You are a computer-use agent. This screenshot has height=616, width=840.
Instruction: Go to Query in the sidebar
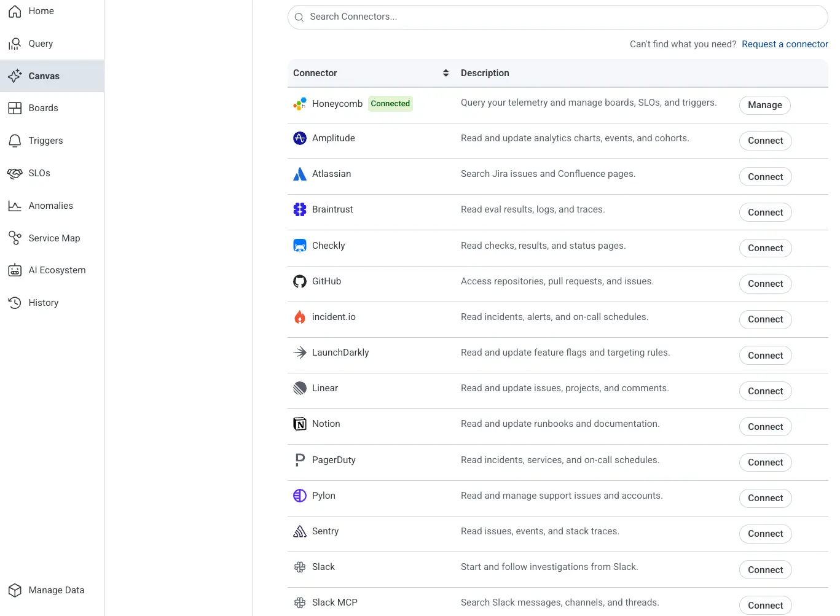52,44
